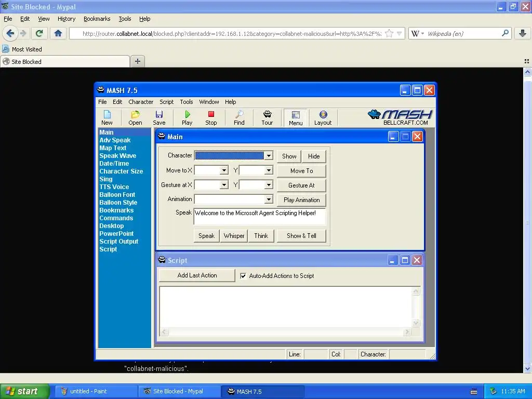Click the browser Forward arrow
The image size is (532, 399).
click(x=23, y=33)
